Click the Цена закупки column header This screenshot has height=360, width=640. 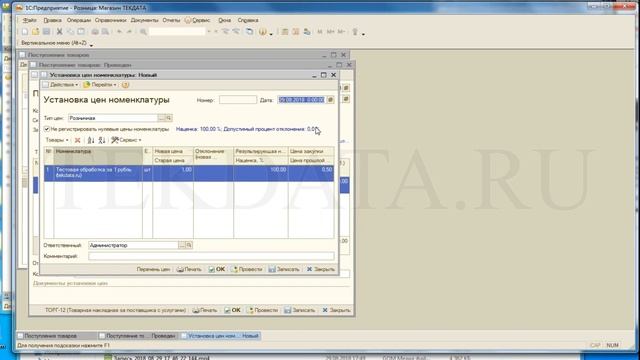(x=311, y=151)
